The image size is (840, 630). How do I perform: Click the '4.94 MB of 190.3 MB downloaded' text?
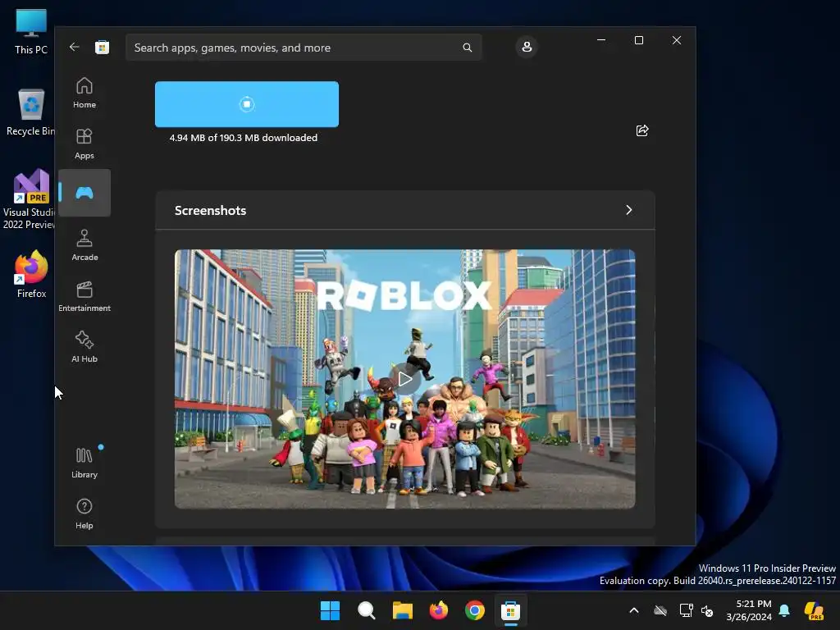(243, 138)
